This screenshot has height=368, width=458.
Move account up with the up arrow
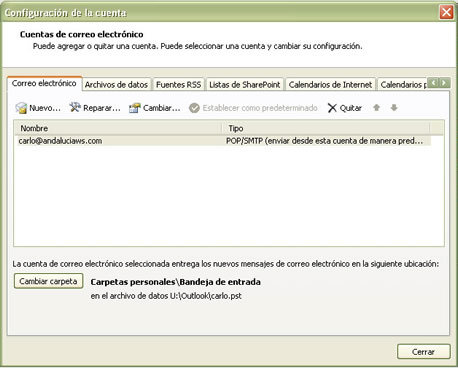point(377,108)
